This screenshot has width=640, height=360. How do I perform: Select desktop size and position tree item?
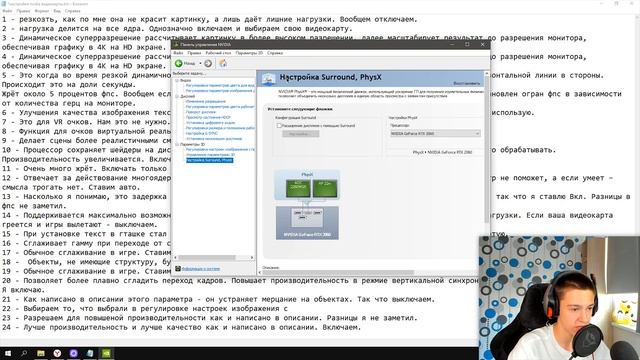pyautogui.click(x=220, y=128)
